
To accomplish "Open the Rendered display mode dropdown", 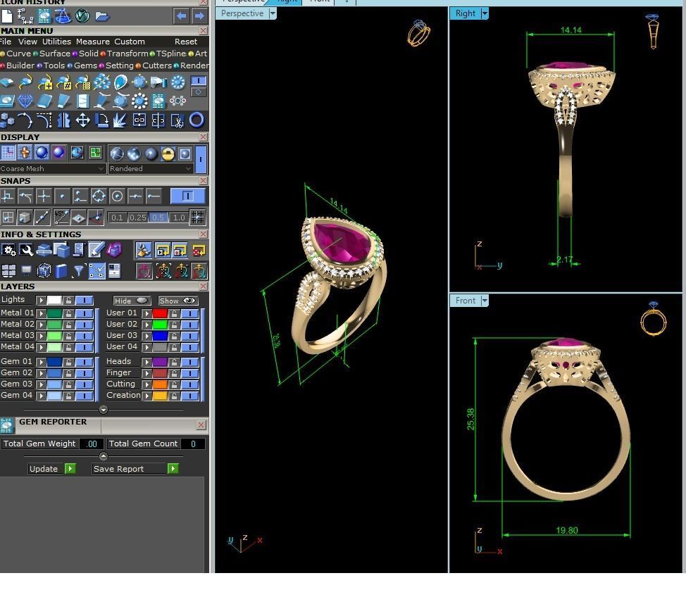I will coord(151,168).
